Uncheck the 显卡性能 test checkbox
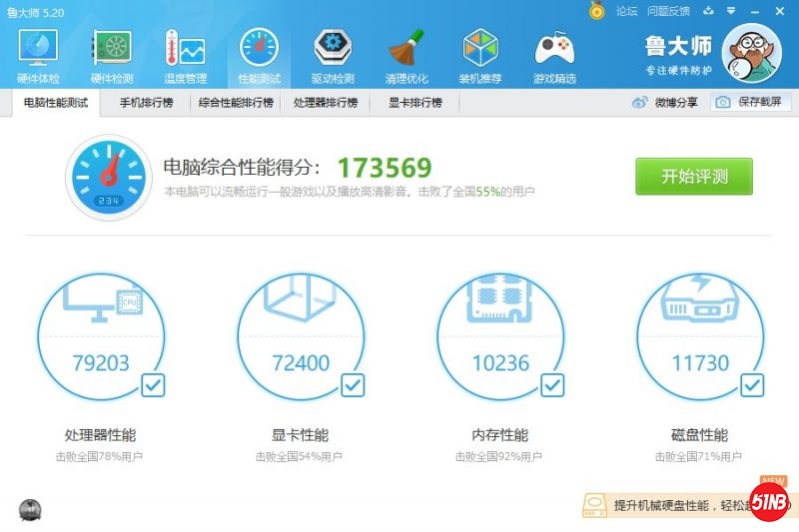Image resolution: width=799 pixels, height=532 pixels. pos(353,384)
